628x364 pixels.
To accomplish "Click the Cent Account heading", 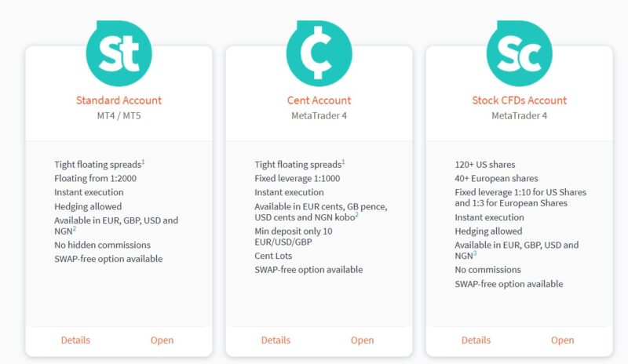I will pyautogui.click(x=319, y=100).
